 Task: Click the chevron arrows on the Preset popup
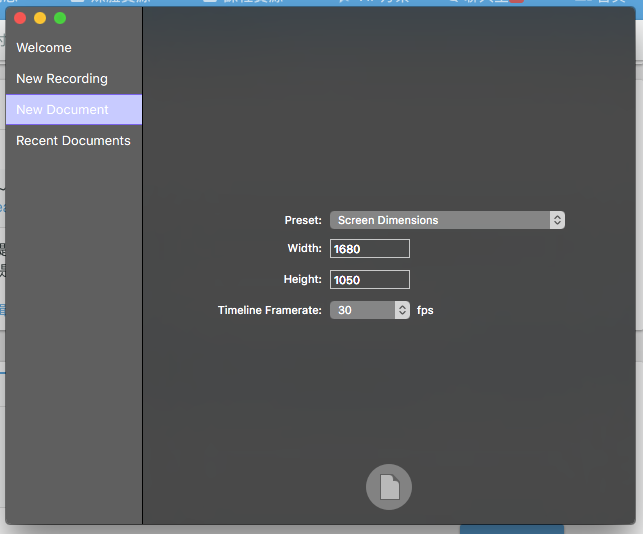click(x=557, y=220)
